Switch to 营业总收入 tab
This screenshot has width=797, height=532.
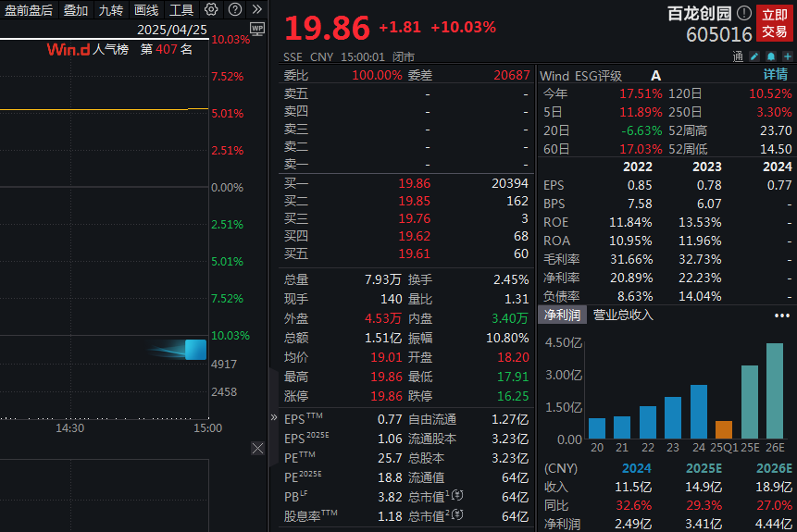(x=623, y=315)
